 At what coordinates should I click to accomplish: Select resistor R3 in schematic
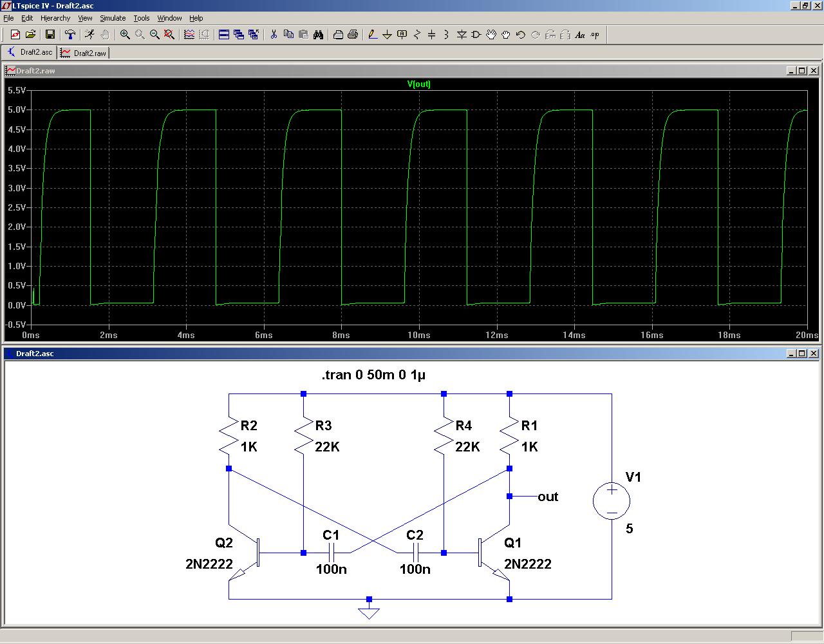coord(304,436)
